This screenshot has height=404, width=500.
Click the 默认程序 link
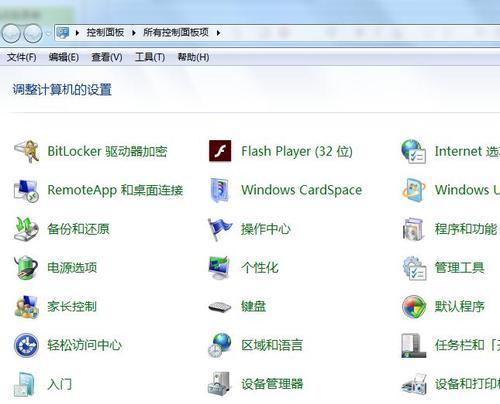coord(459,306)
